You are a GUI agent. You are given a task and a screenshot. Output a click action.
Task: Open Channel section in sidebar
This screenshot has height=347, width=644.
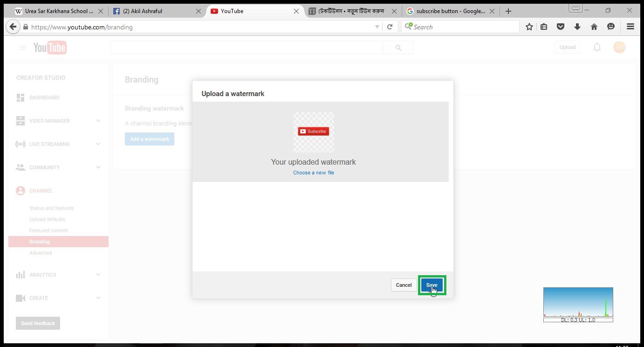(x=41, y=191)
